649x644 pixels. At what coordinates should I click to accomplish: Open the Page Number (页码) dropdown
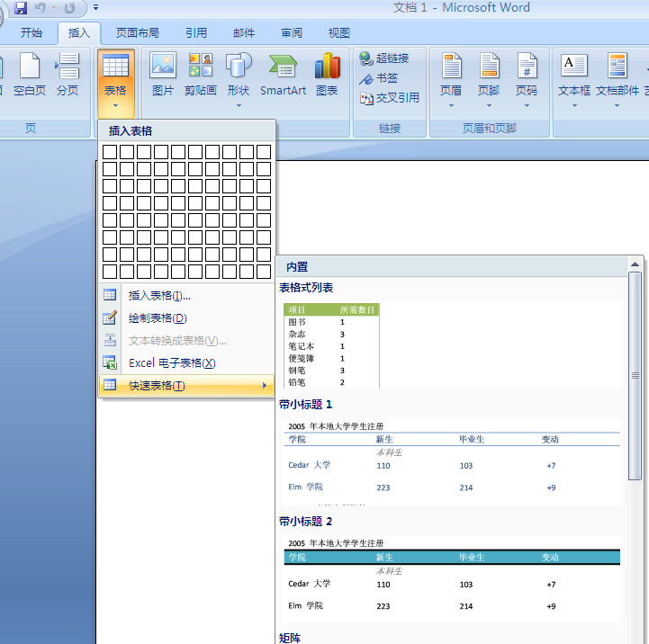527,76
